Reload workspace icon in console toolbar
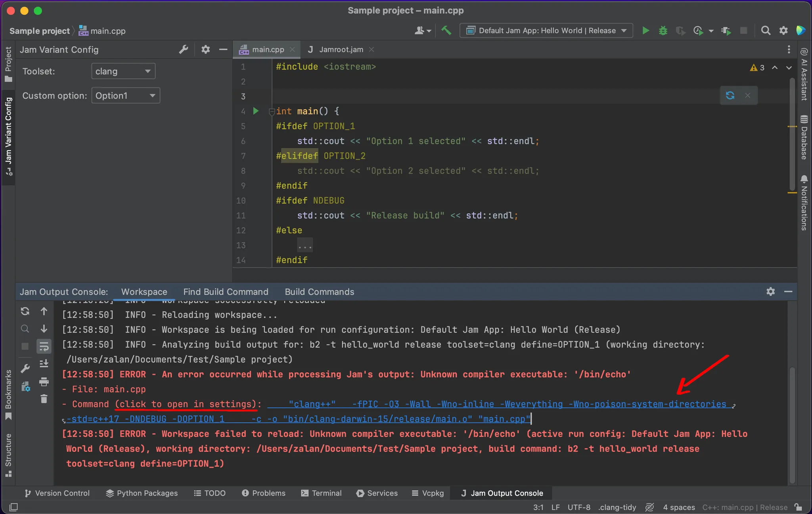 pyautogui.click(x=25, y=311)
